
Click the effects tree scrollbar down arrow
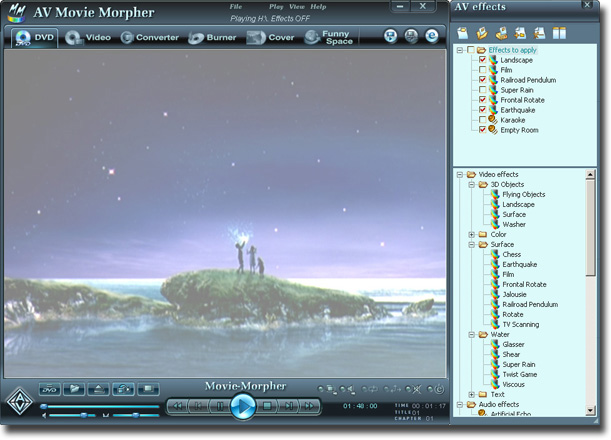[x=590, y=410]
